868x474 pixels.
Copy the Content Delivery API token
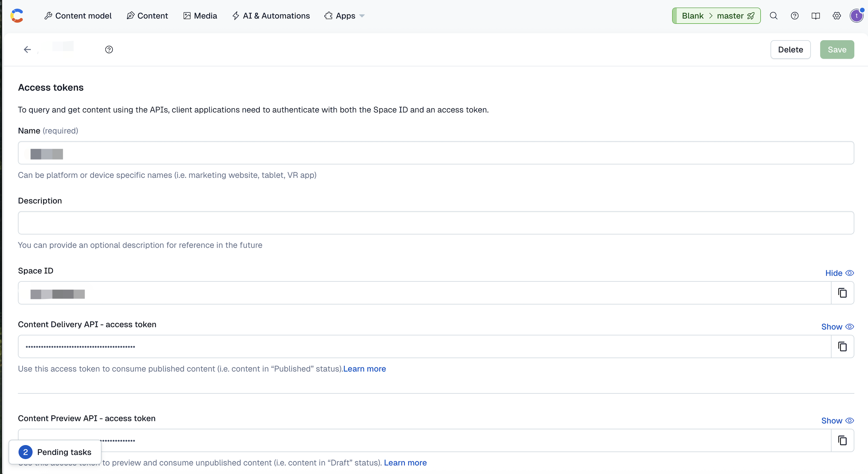[842, 346]
